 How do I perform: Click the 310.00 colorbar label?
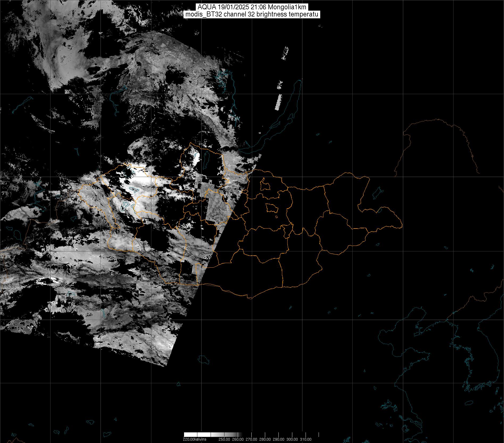(306, 439)
